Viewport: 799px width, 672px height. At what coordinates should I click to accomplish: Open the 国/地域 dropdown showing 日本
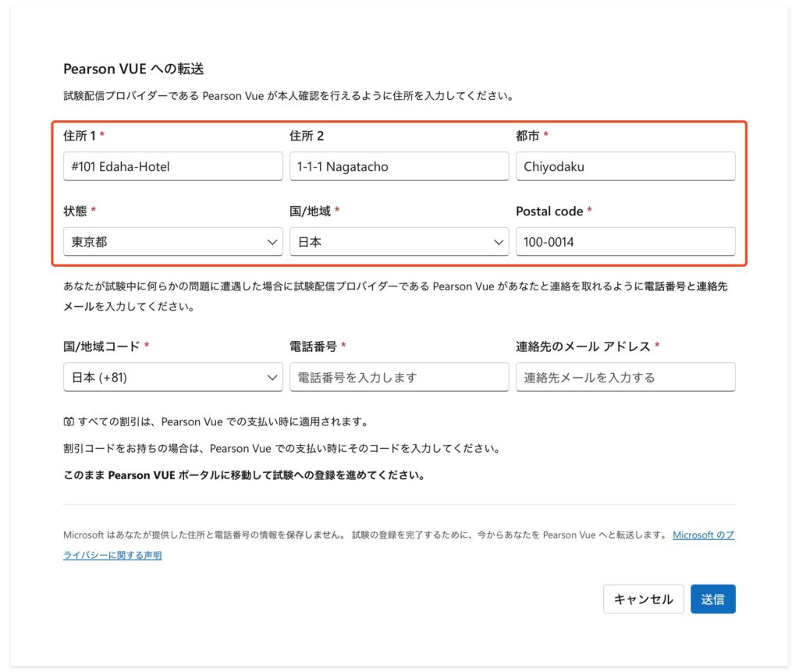[399, 242]
